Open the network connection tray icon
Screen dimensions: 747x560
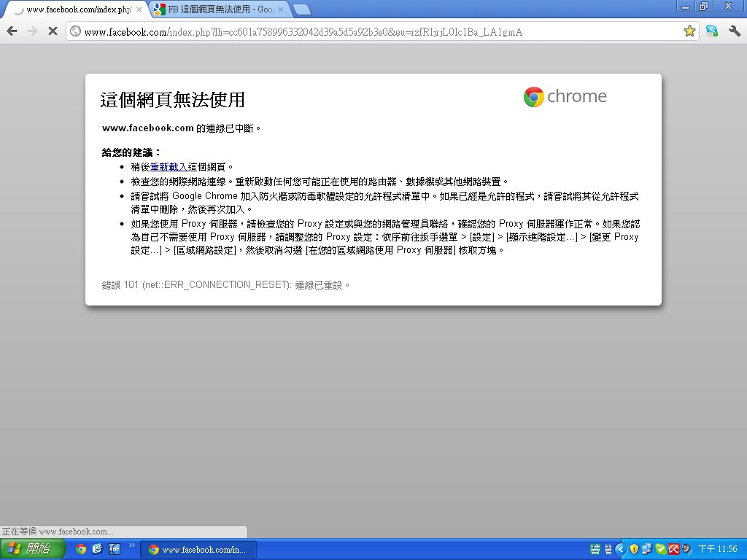coord(647,550)
